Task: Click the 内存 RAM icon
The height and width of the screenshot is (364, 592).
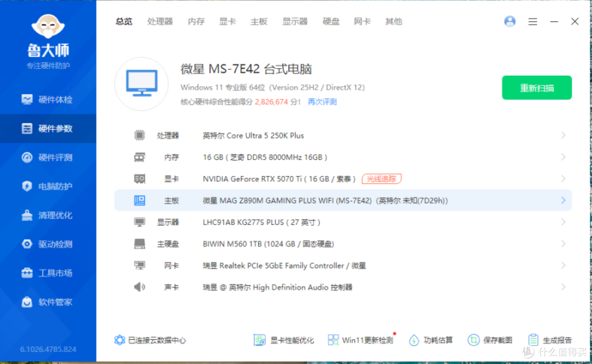Action: tap(140, 157)
